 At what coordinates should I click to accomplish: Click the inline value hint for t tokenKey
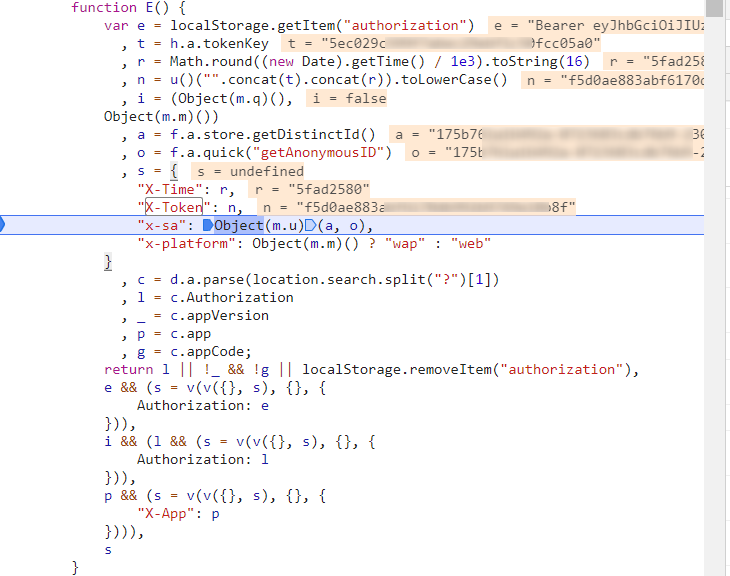pos(440,44)
